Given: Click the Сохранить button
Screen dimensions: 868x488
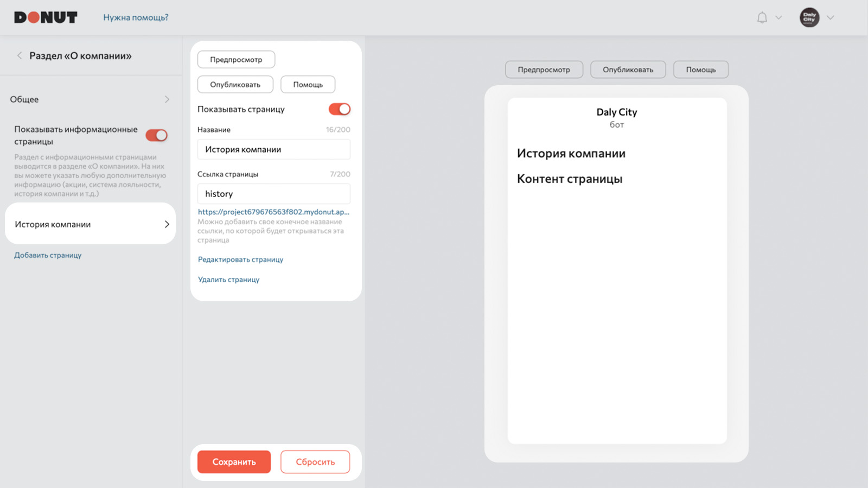Looking at the screenshot, I should (x=234, y=462).
